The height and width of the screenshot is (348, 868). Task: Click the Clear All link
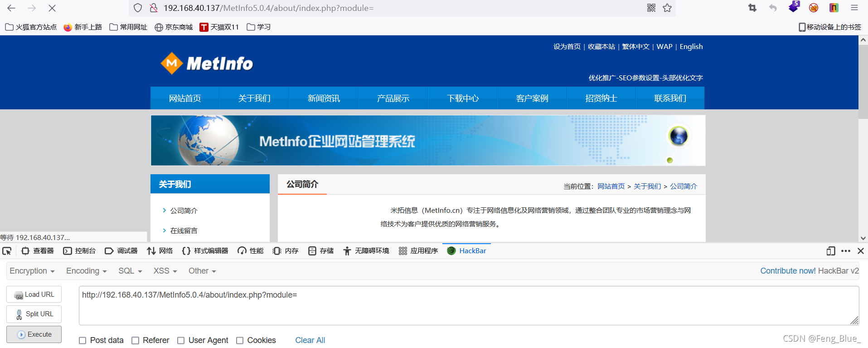coord(310,340)
